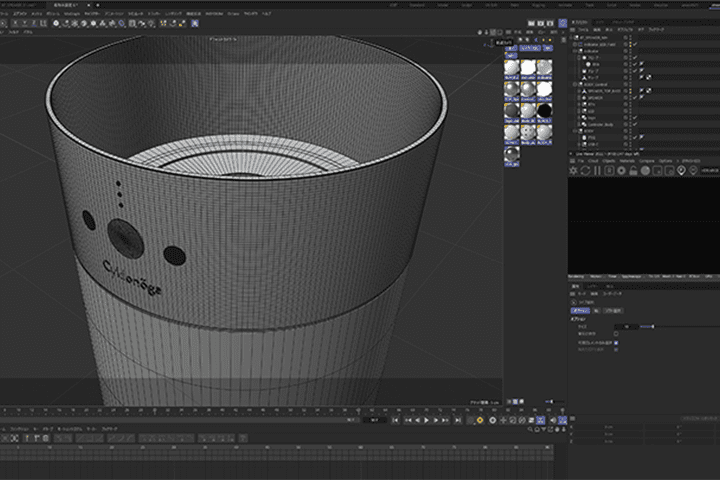The image size is (720, 480).
Task: Select the Octane pick focus icon
Action: point(681,170)
